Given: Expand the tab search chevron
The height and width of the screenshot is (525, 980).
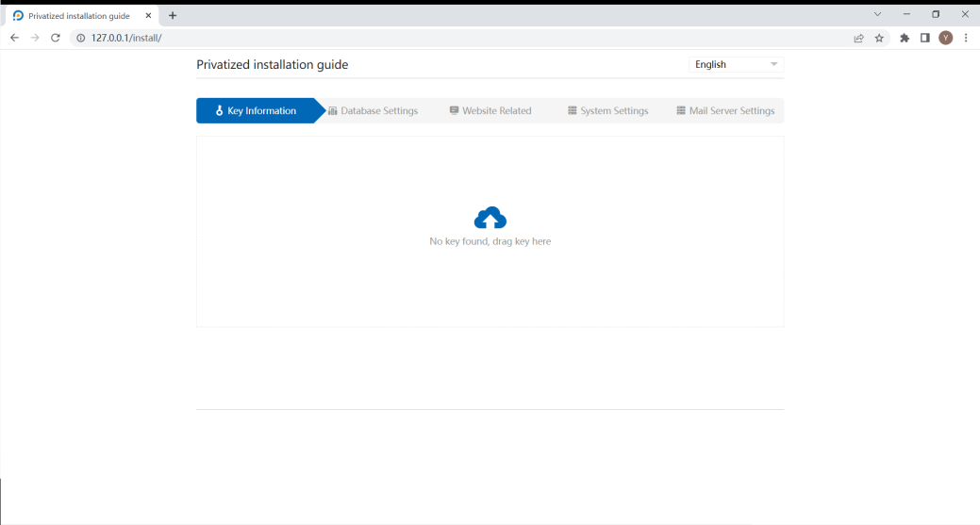Looking at the screenshot, I should coord(877,14).
